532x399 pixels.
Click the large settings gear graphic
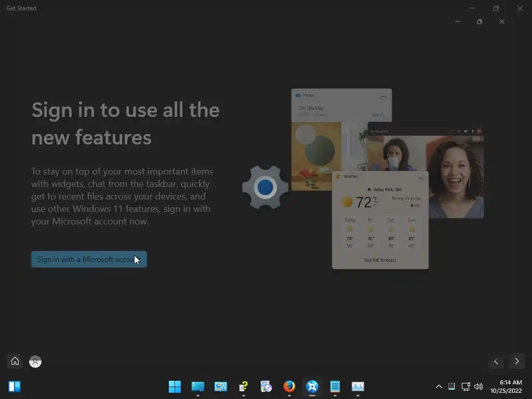(x=265, y=187)
